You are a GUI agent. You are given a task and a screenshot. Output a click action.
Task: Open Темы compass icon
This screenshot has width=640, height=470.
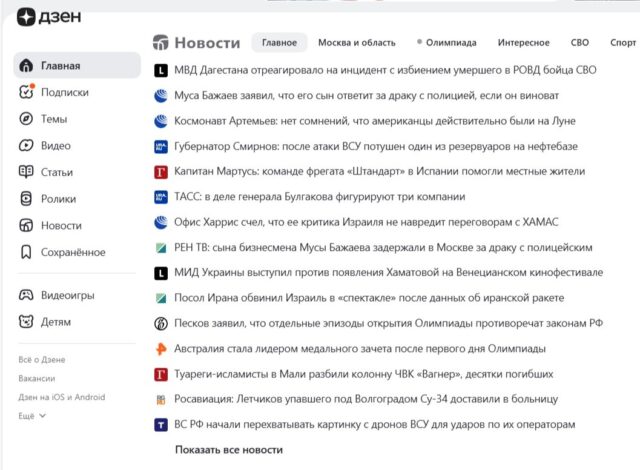click(26, 119)
